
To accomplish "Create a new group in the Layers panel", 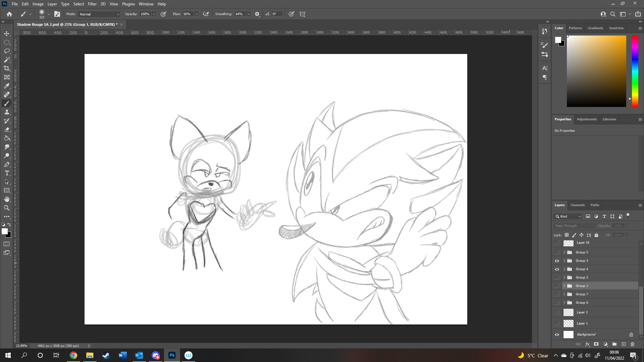I will 614,344.
